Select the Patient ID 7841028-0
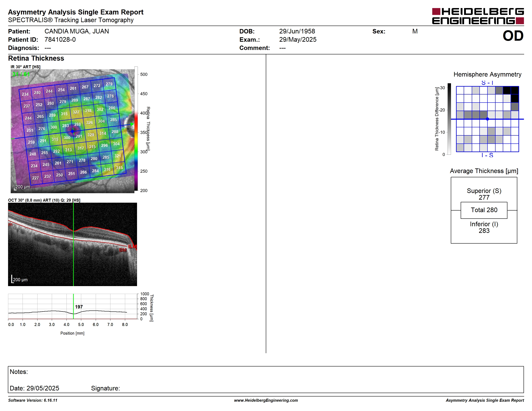This screenshot has height=411, width=532. pyautogui.click(x=60, y=39)
